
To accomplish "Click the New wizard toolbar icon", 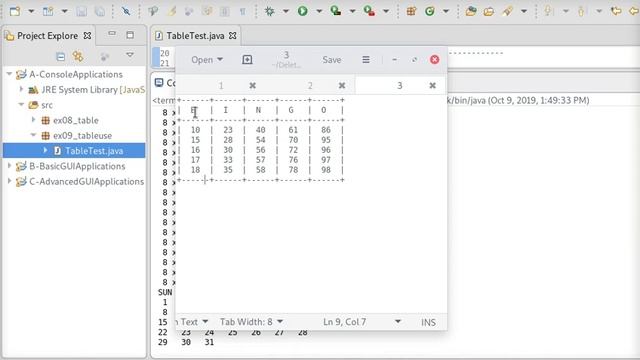I will 15,11.
